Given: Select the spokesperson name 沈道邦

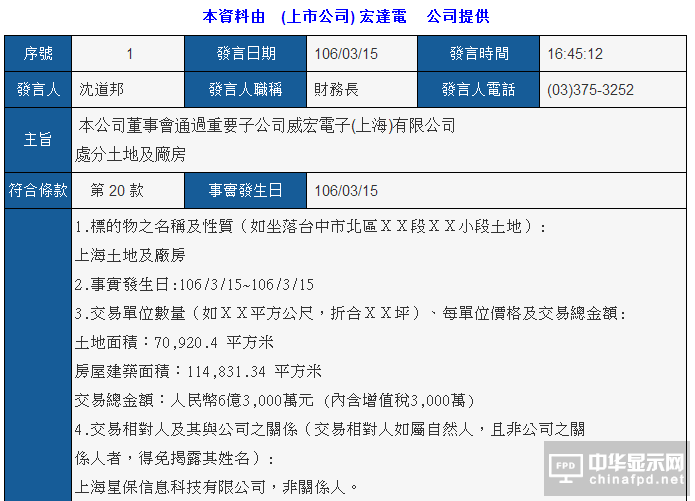Looking at the screenshot, I should [x=102, y=90].
